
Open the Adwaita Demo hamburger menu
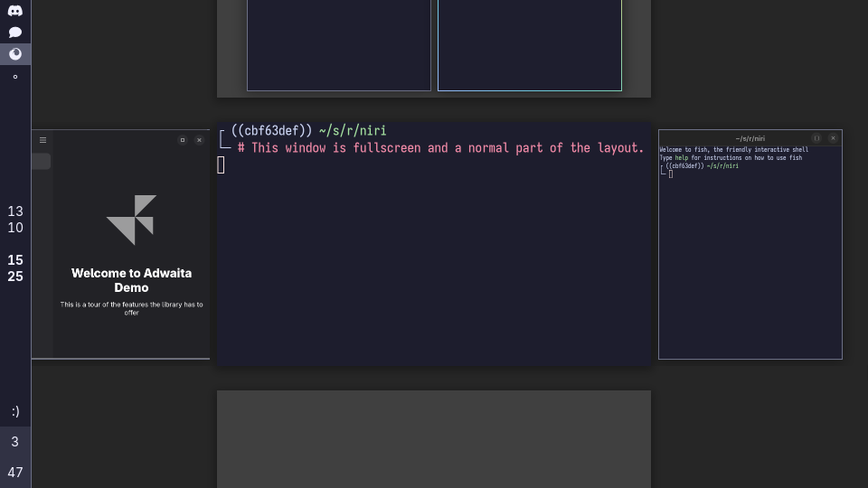pos(42,140)
